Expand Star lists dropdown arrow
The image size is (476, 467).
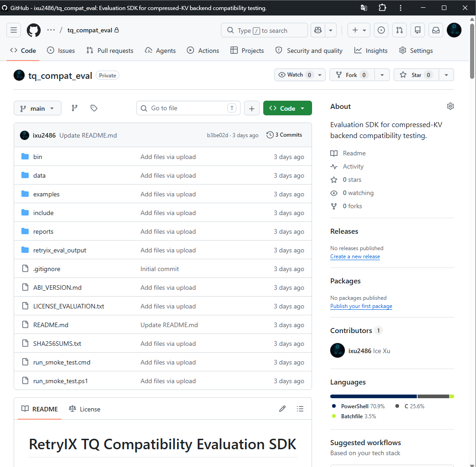click(446, 75)
